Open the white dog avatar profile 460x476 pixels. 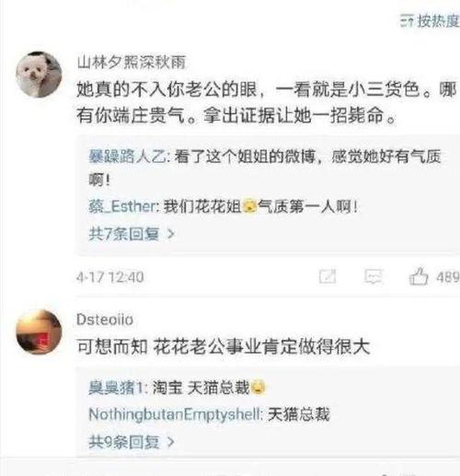point(39,75)
